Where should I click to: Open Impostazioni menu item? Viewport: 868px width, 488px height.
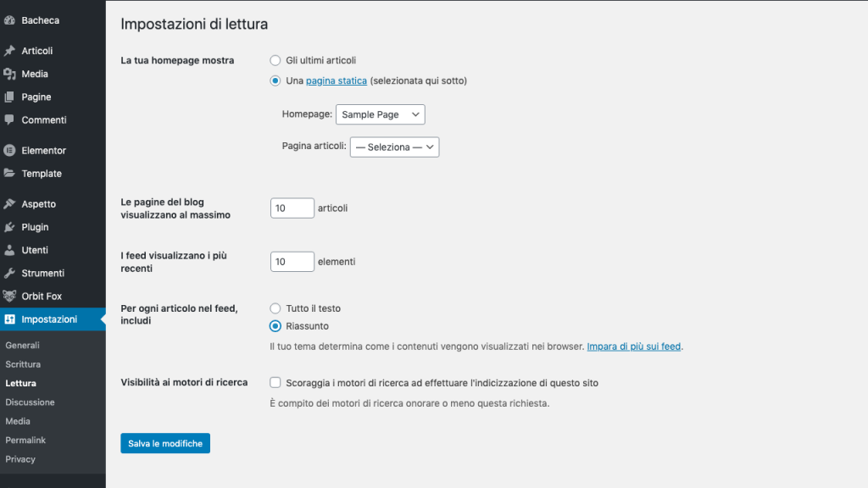[x=53, y=319]
